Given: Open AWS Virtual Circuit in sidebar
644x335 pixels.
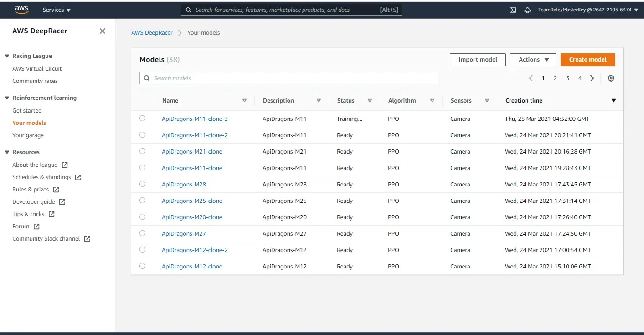Looking at the screenshot, I should tap(37, 69).
